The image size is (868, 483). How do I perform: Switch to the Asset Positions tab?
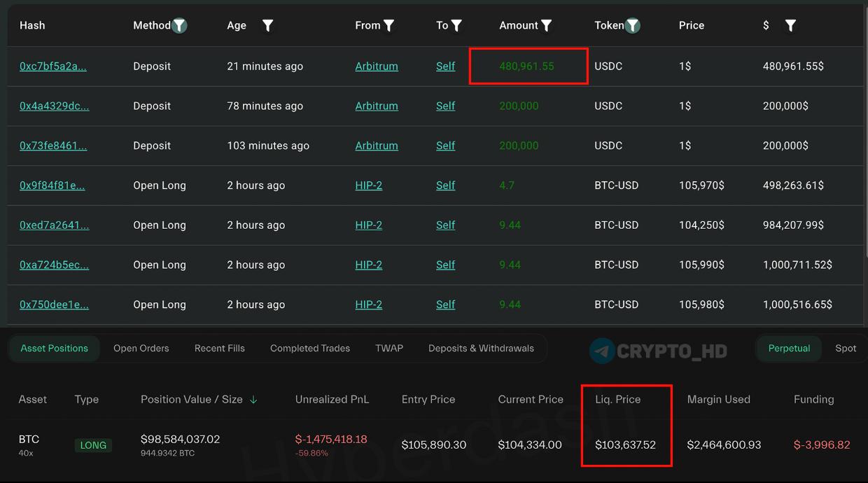[55, 348]
